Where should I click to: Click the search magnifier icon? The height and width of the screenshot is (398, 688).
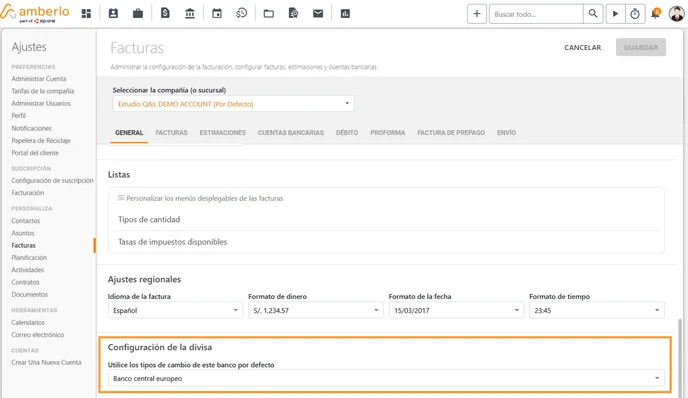coord(593,14)
